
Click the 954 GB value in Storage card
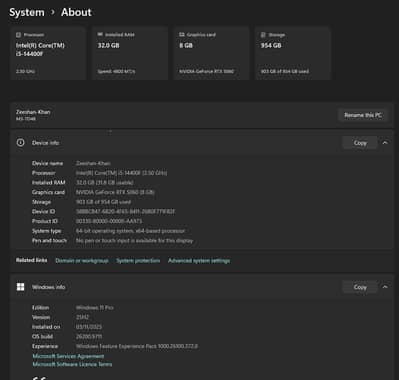[x=271, y=45]
